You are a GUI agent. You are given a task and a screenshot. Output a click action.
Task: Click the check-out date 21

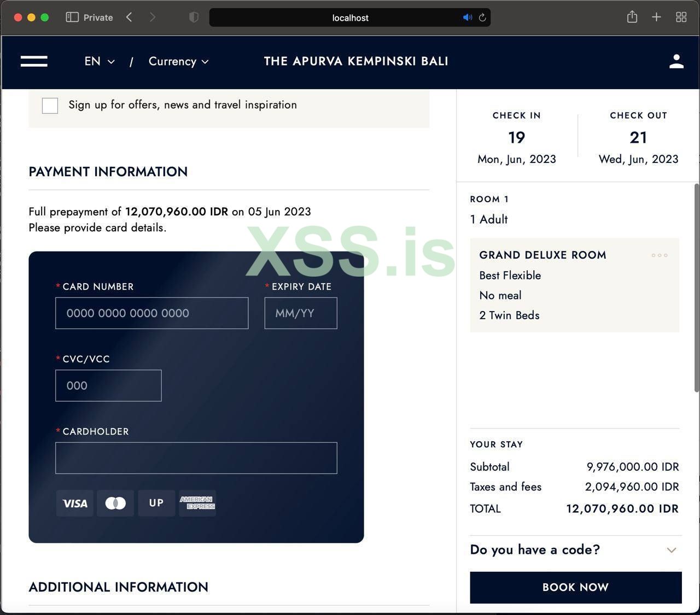[639, 137]
